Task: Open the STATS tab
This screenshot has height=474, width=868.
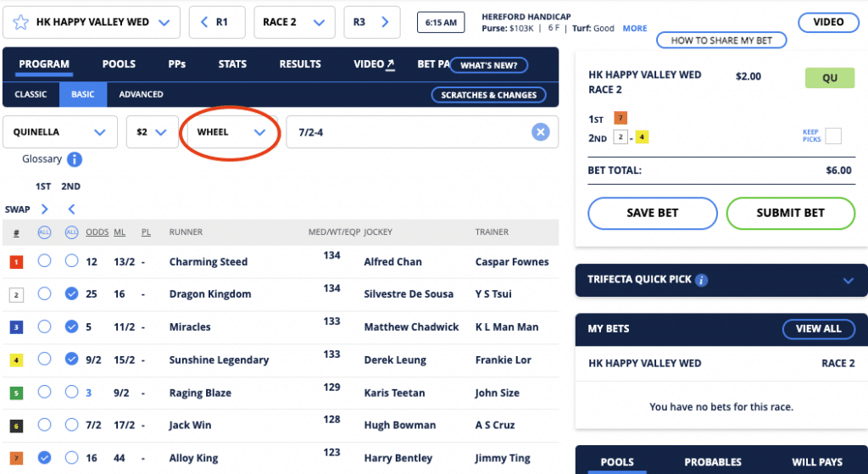Action: point(232,64)
